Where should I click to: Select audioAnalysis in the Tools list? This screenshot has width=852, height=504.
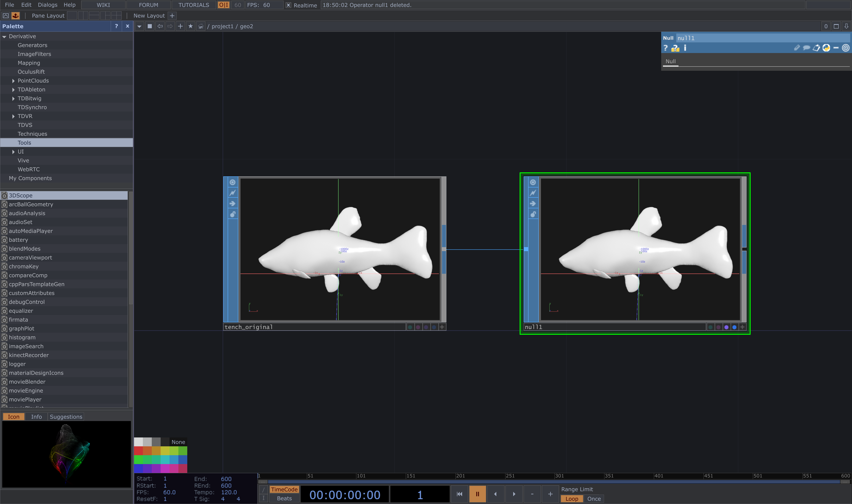(27, 213)
